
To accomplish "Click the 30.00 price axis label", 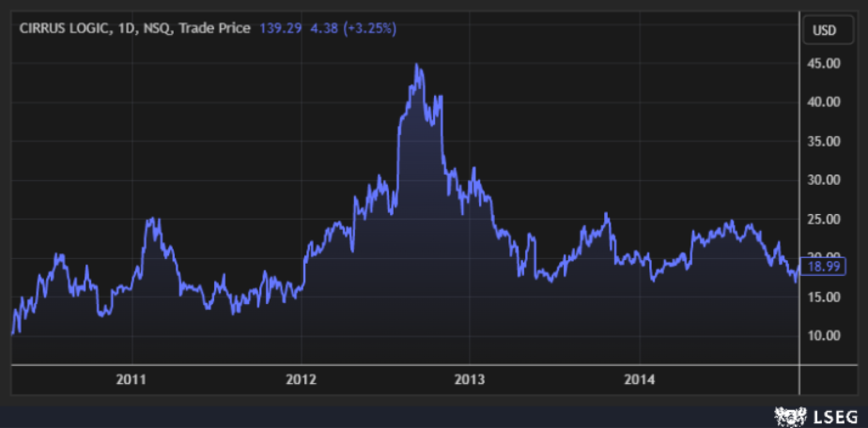I will [x=824, y=180].
